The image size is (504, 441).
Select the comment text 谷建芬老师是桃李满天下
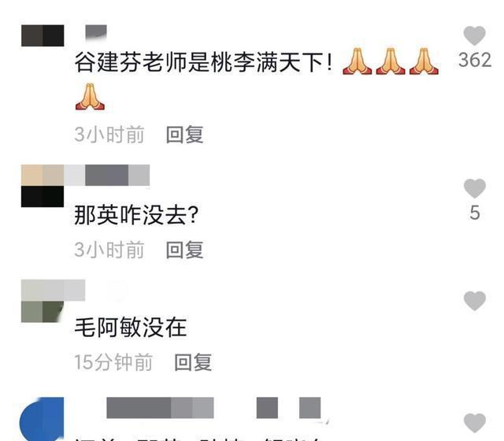coord(203,62)
